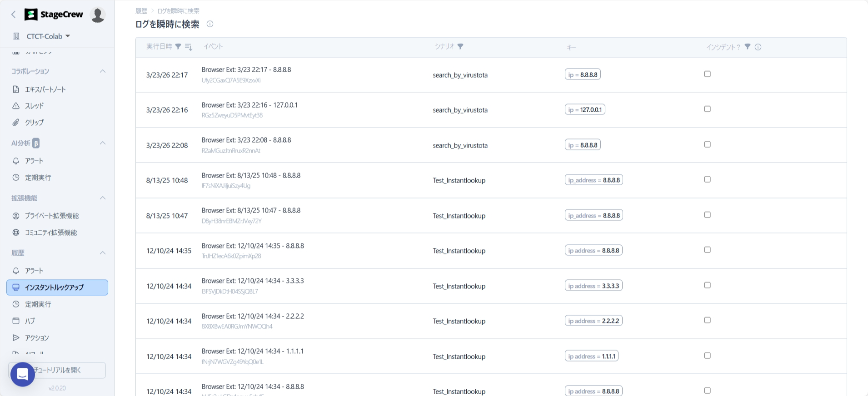This screenshot has height=396, width=868.
Task: Click info icon beside the page title
Action: point(210,24)
